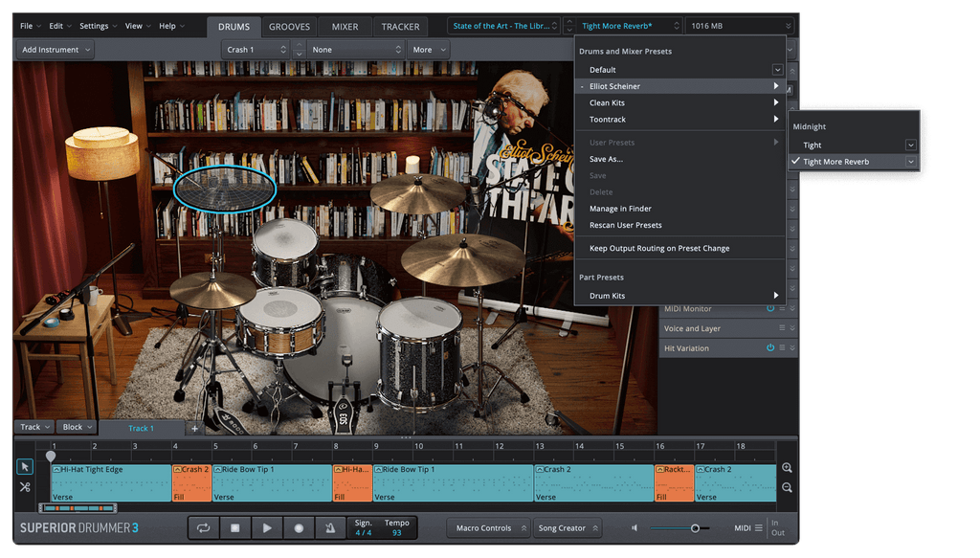Open block menu on first Crash 2 Fill block
This screenshot has height=558, width=980.
(177, 469)
